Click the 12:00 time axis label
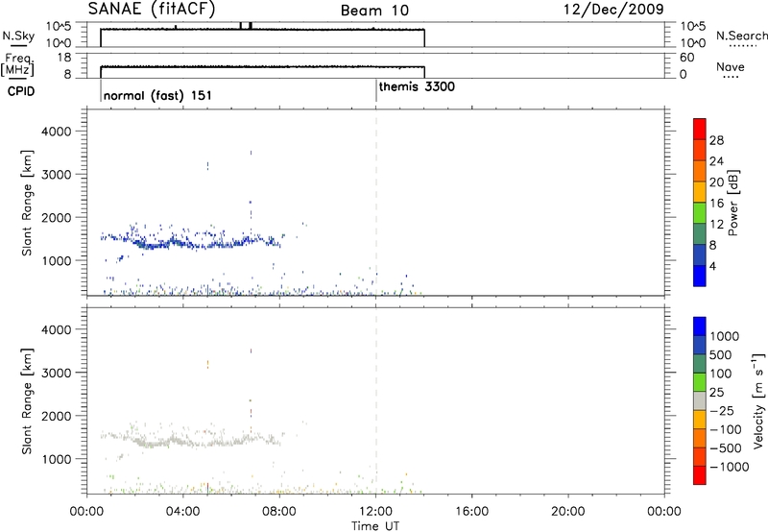The image size is (768, 532). pos(375,512)
